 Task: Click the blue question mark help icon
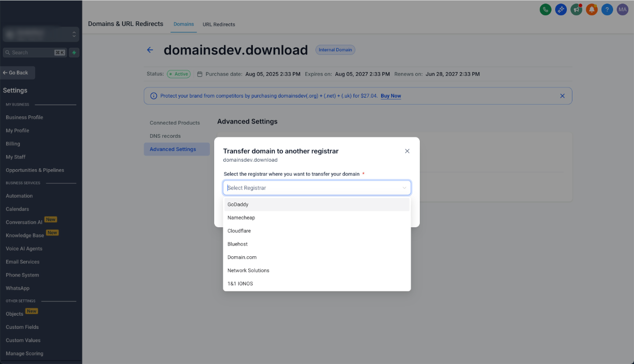coord(607,9)
